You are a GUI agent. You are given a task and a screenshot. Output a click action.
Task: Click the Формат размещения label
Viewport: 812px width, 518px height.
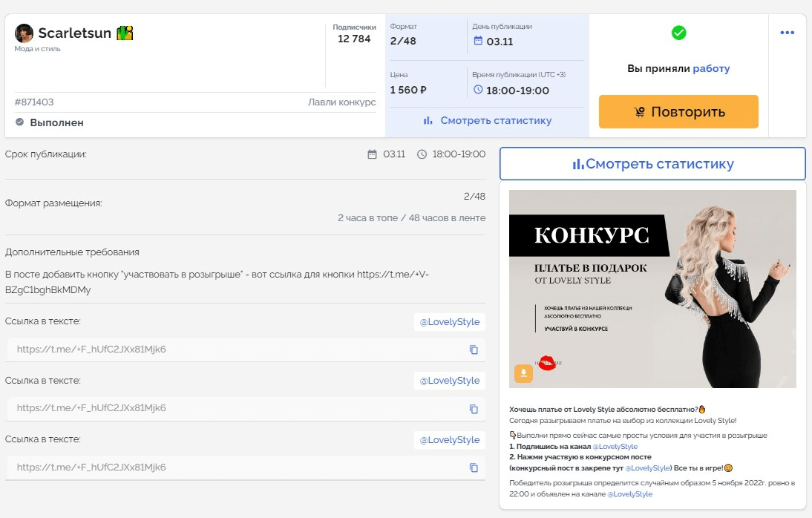click(53, 203)
